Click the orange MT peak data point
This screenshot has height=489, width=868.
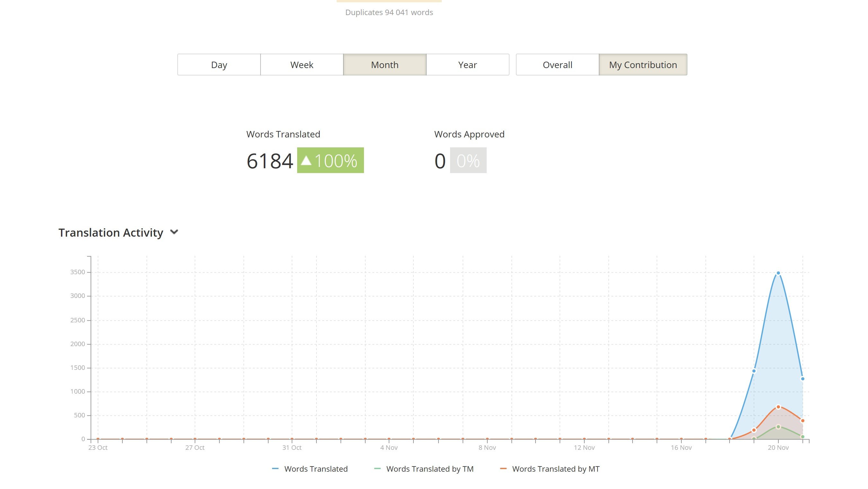coord(778,407)
